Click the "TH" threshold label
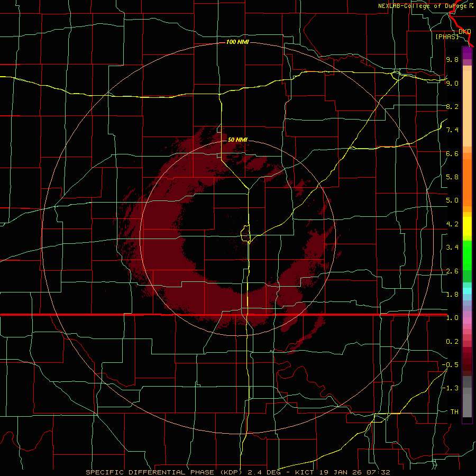The image size is (476, 476). coord(454,412)
